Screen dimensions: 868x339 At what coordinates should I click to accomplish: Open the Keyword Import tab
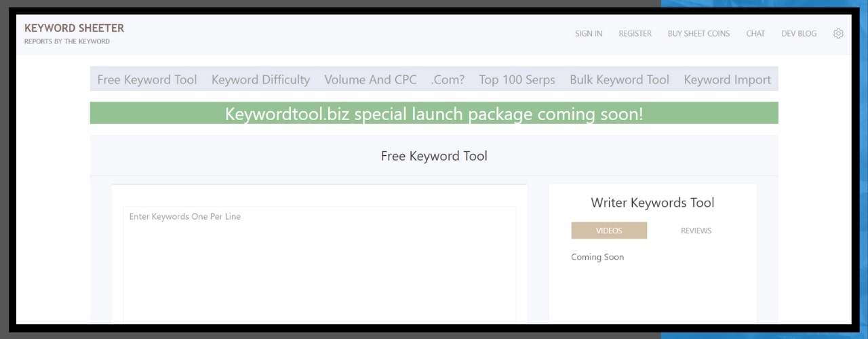pos(727,79)
